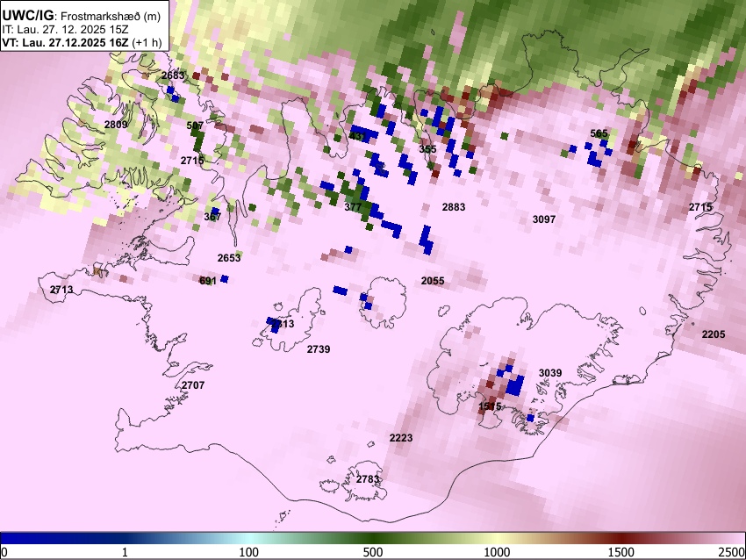Click the '2500' label on the color scale
The image size is (746, 560).
(x=732, y=552)
